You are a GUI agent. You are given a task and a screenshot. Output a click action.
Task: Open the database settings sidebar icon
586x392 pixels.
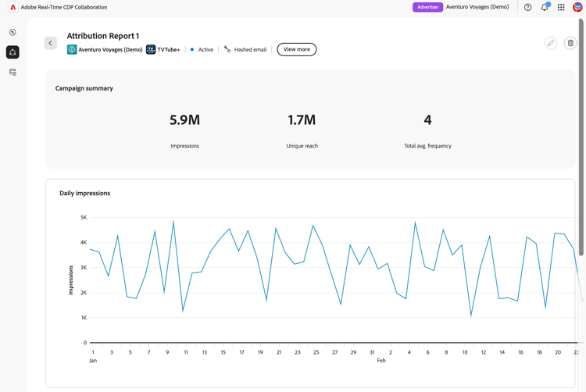(x=13, y=72)
